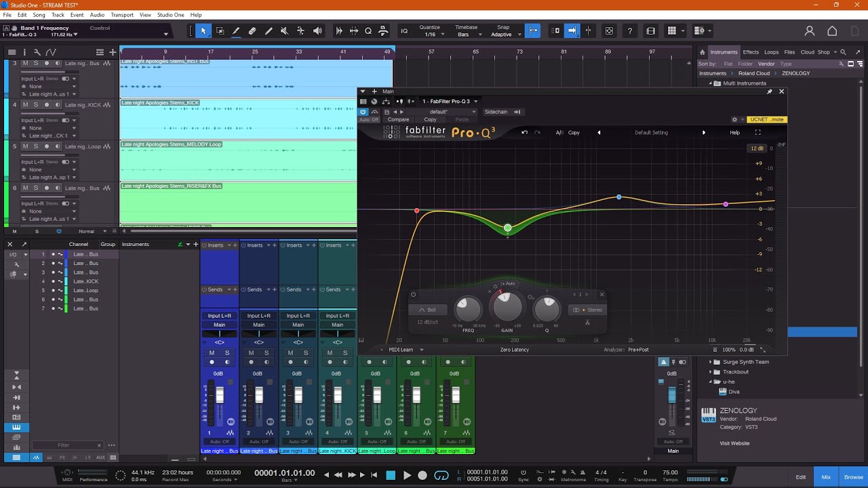
Task: Click the FabFilter FREQ knob
Action: pyautogui.click(x=468, y=309)
